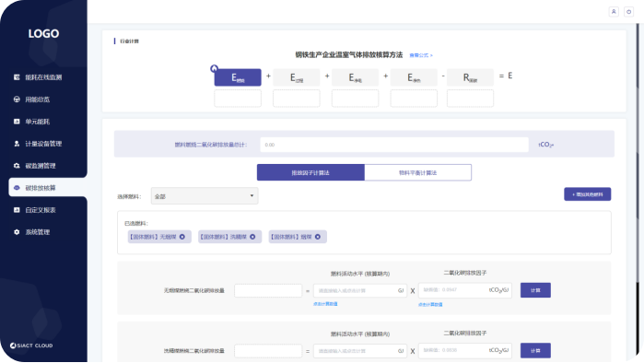This screenshot has width=644, height=363.
Task: Remove the 洗精煤 fuel tag
Action: 252,237
